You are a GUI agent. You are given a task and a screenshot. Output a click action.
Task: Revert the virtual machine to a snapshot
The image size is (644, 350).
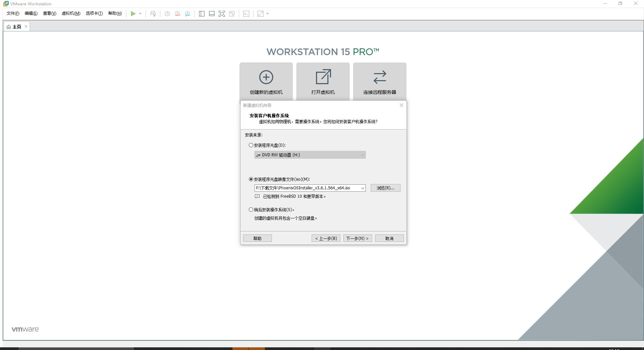177,14
